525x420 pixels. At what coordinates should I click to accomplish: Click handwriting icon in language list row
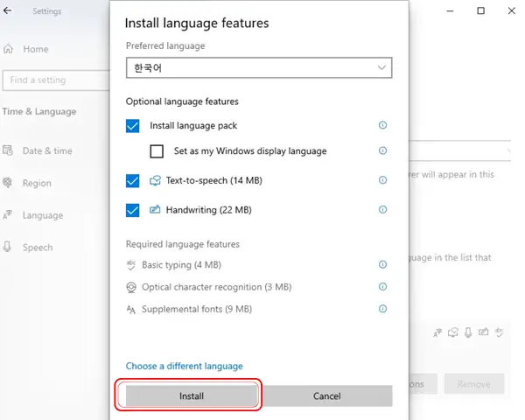point(484,332)
